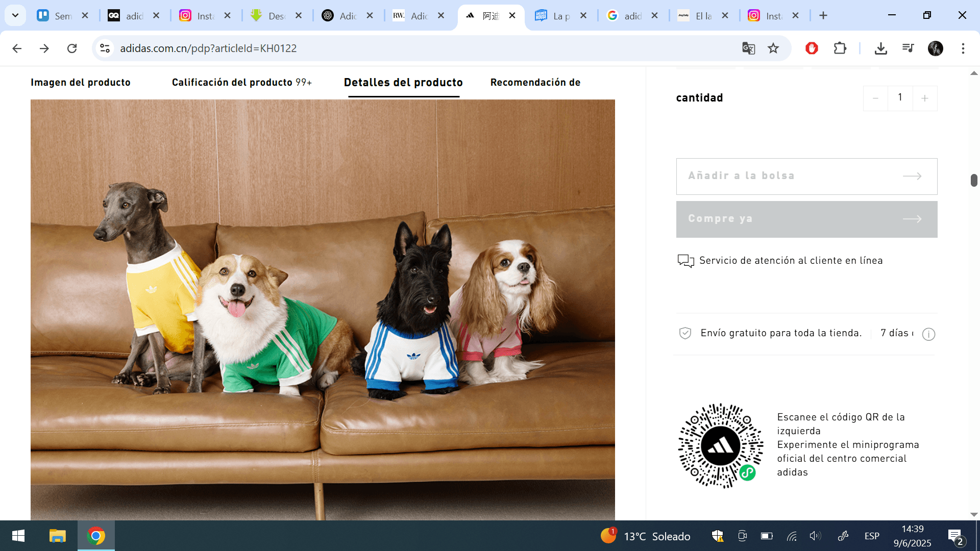Viewport: 980px width, 551px height.
Task: Reload the current page
Action: click(72, 48)
